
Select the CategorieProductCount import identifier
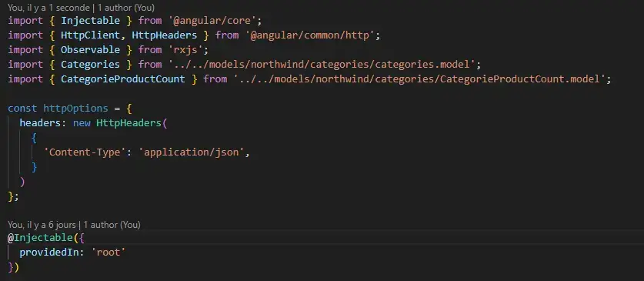pyautogui.click(x=123, y=79)
